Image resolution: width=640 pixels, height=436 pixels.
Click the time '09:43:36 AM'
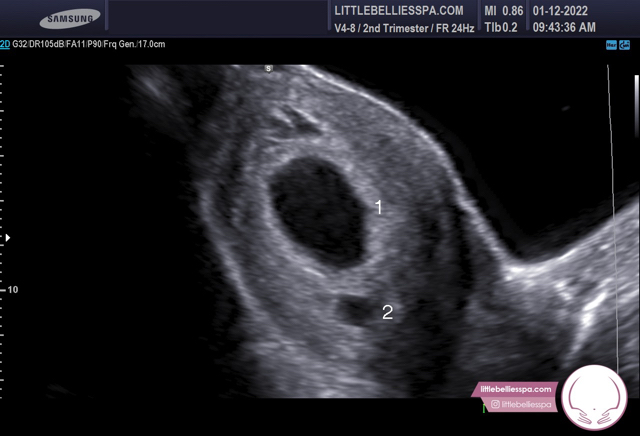click(x=564, y=27)
